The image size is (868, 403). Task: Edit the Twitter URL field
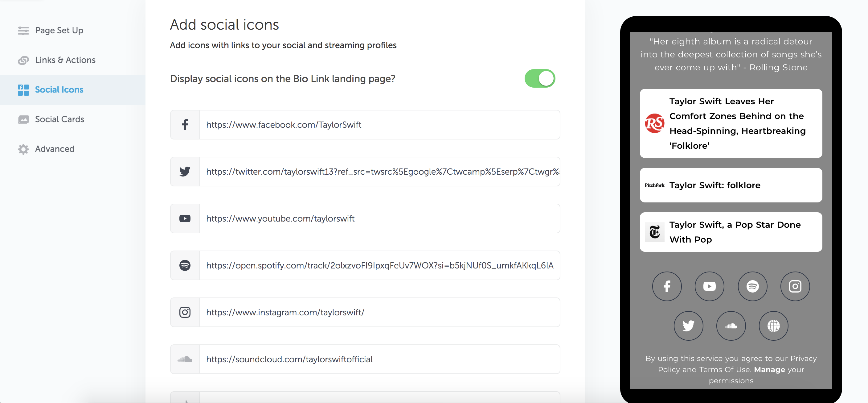click(379, 172)
